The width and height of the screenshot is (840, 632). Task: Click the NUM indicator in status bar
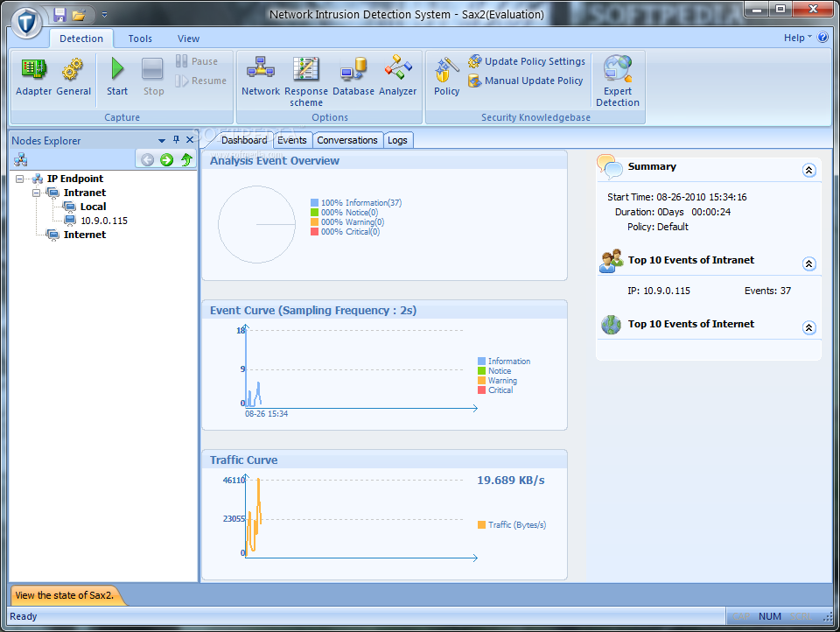769,616
